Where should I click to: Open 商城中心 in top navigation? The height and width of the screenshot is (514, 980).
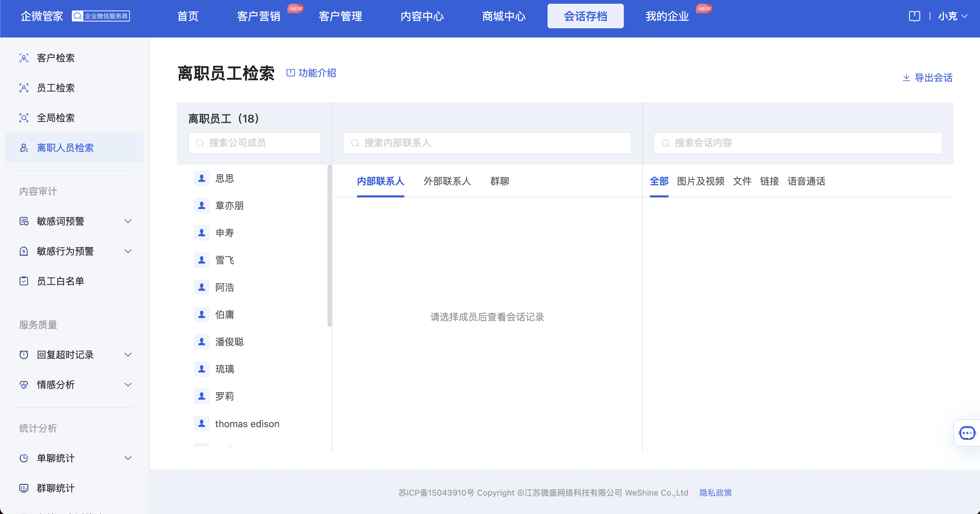coord(504,16)
